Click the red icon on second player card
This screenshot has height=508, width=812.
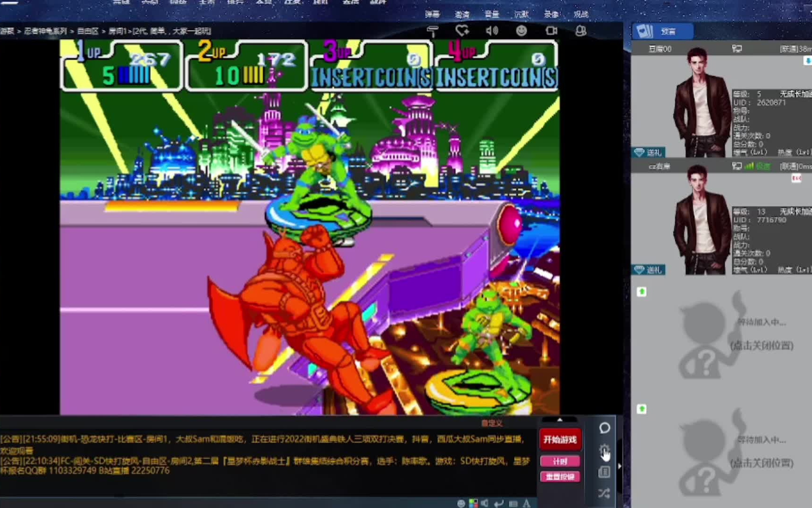(x=796, y=178)
